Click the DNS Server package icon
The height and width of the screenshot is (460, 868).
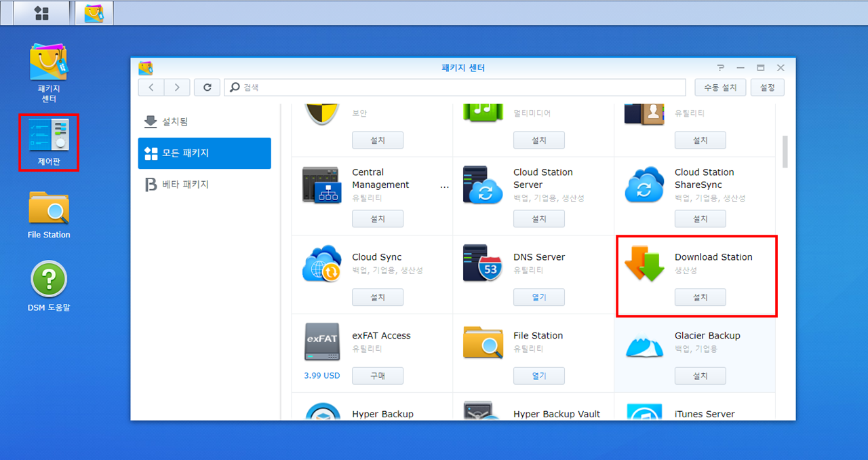click(482, 263)
